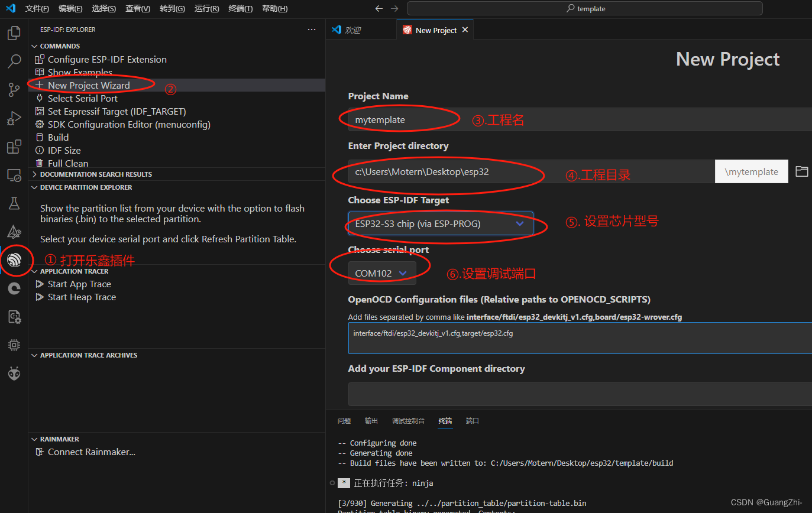Screen dimensions: 812x513
Task: Select Show Examples command
Action: 177,72
